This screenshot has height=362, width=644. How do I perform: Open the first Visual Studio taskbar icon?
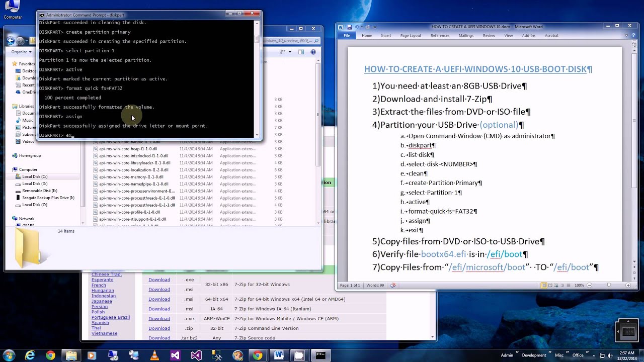(x=175, y=355)
